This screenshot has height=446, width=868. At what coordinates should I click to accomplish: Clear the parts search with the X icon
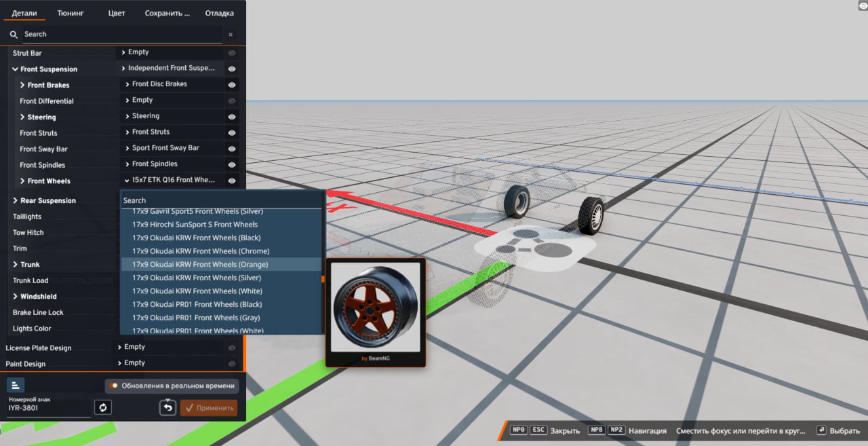click(x=231, y=34)
